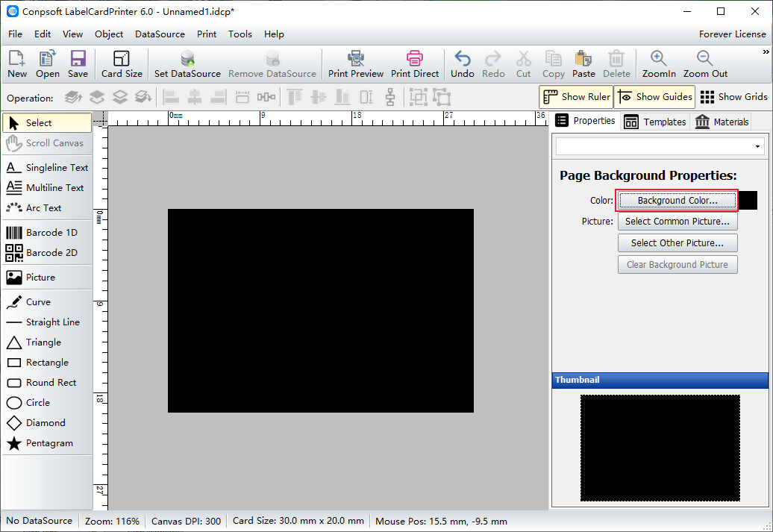Toggle Show Grids
This screenshot has height=532, width=773.
[x=733, y=97]
